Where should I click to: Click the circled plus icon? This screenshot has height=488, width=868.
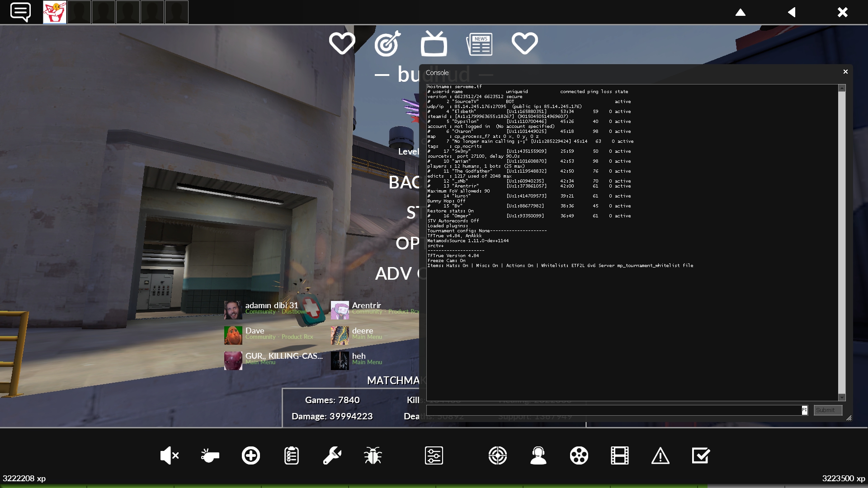251,455
